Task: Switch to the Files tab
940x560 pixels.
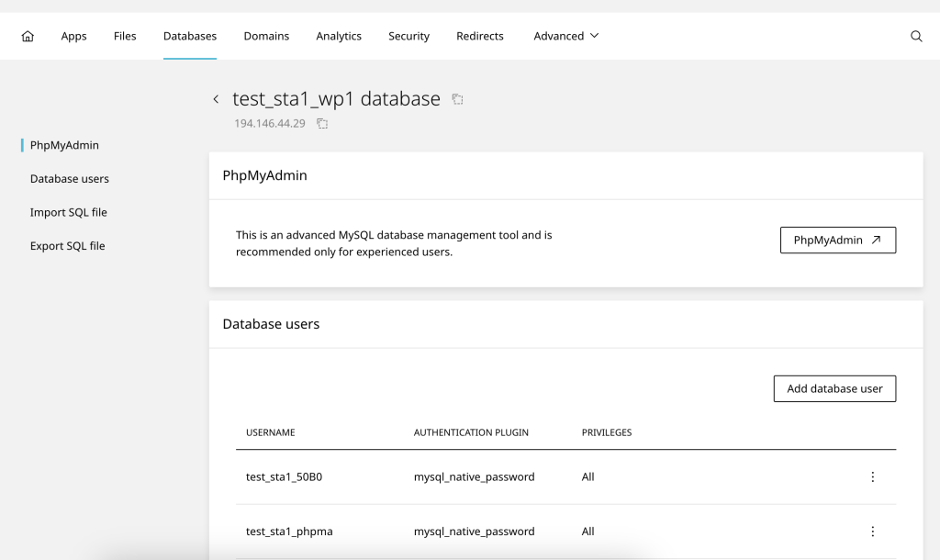Action: [x=125, y=36]
